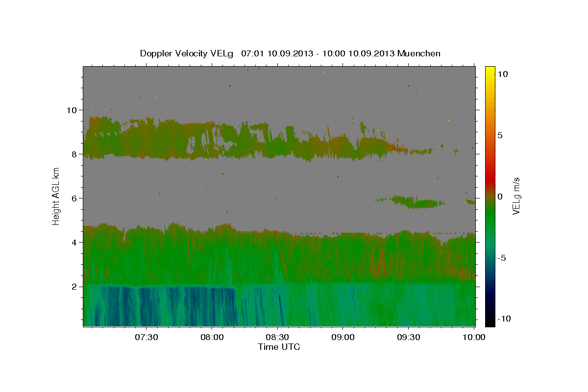Click the colorbar value -10

tap(504, 318)
